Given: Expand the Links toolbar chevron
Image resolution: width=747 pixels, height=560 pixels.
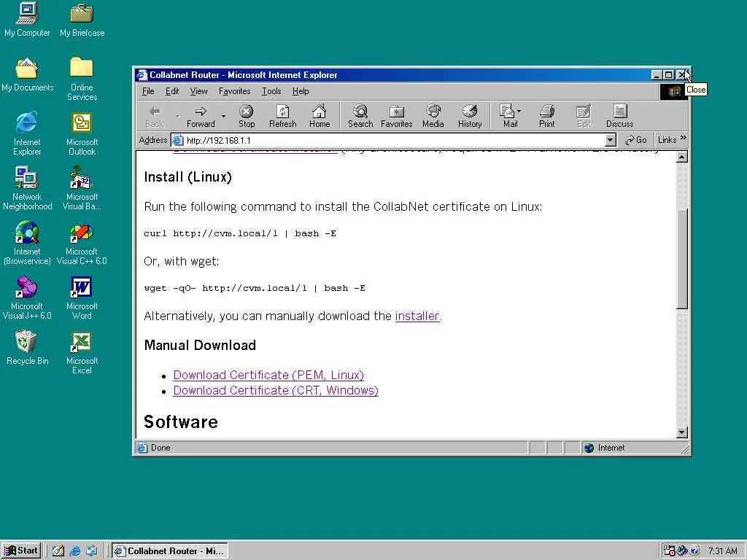Looking at the screenshot, I should coord(683,138).
